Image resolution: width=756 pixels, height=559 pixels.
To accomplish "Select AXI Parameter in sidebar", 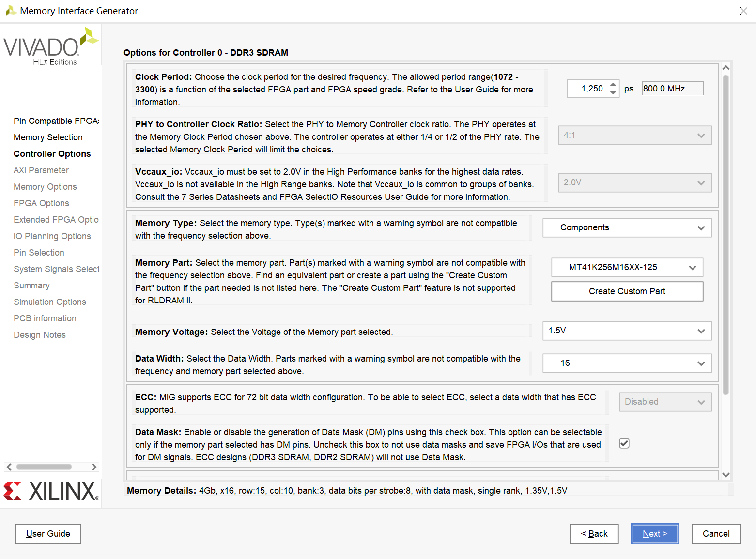I will pos(41,170).
